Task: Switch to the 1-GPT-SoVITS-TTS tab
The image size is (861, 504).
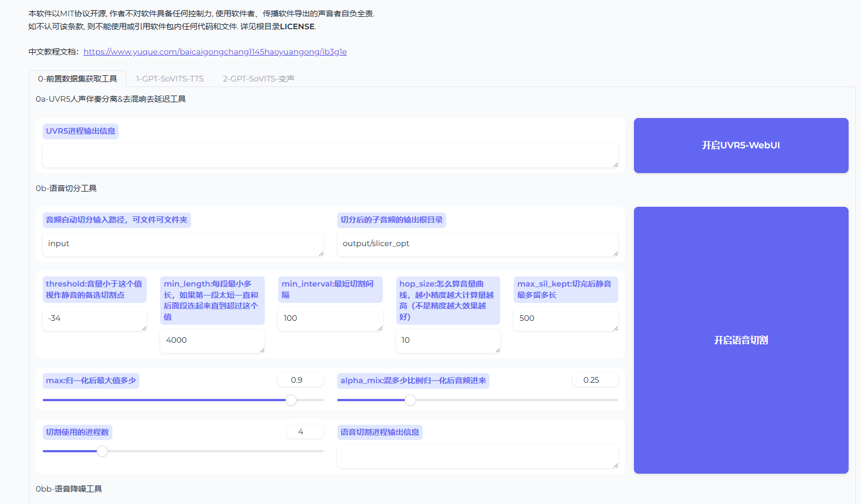Action: tap(170, 79)
